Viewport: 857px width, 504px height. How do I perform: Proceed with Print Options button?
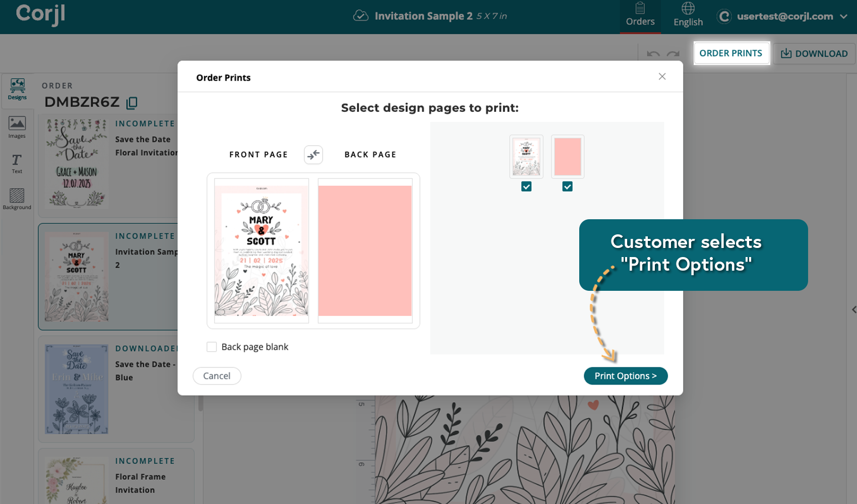tap(626, 376)
